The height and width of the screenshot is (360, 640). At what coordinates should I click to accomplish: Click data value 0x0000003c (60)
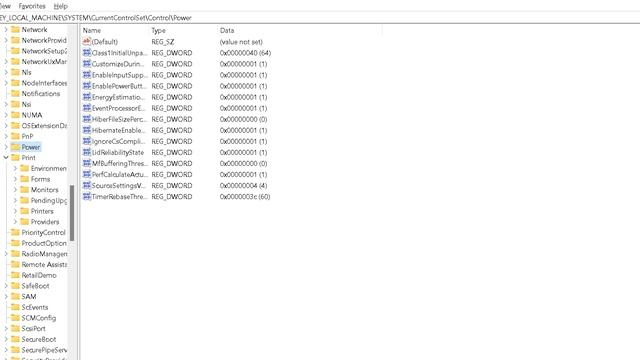tap(245, 196)
